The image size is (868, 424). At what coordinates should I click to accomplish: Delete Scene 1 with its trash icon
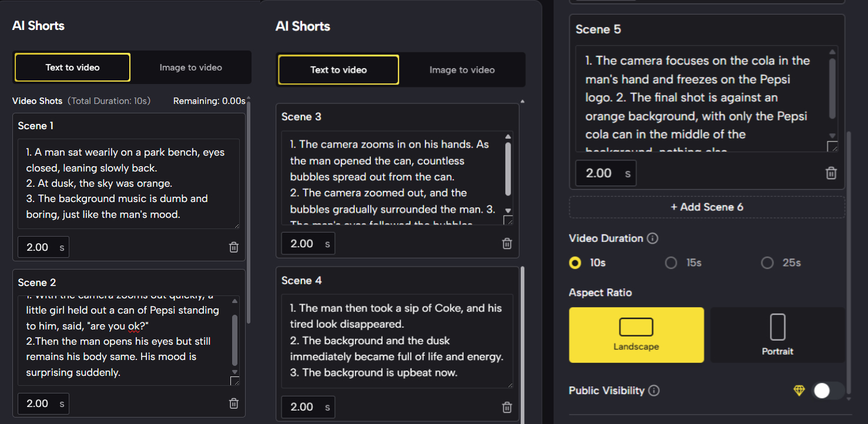pos(233,247)
